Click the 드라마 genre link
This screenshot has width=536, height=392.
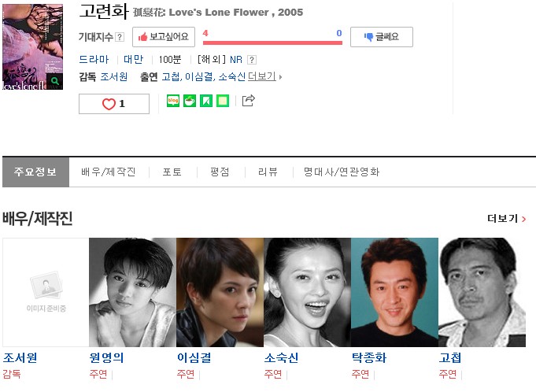pyautogui.click(x=94, y=60)
